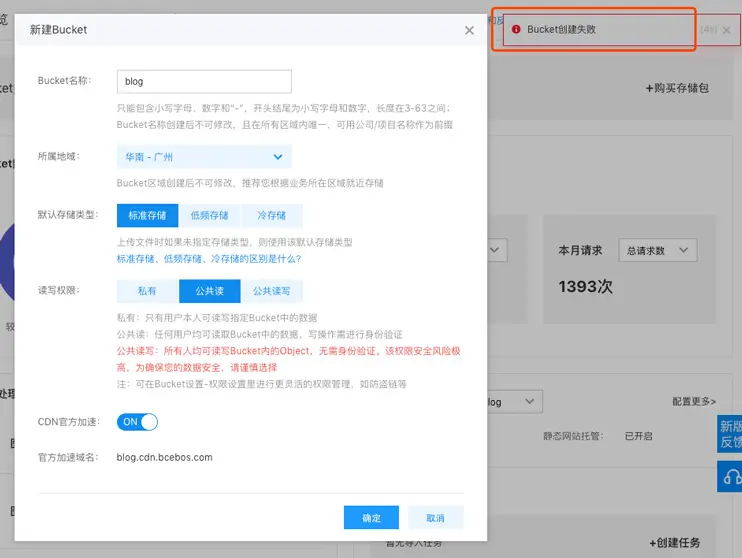Select 冷存储 storage type
The height and width of the screenshot is (558, 742).
[x=272, y=215]
